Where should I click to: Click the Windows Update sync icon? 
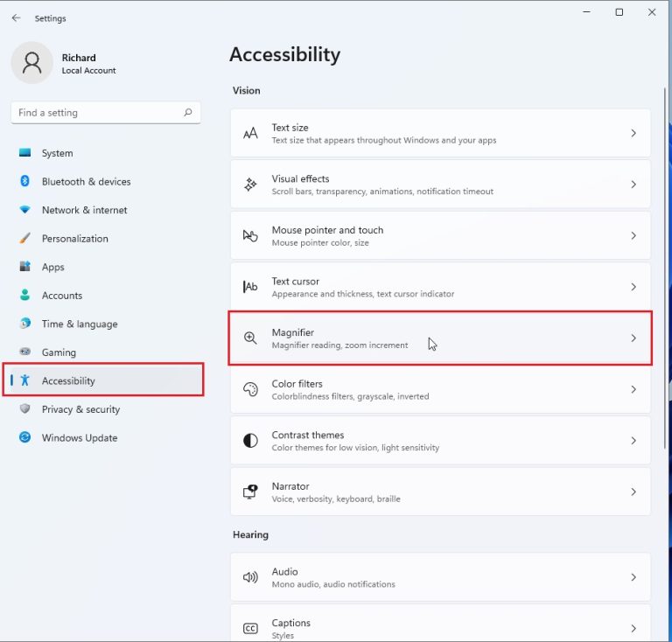[24, 437]
